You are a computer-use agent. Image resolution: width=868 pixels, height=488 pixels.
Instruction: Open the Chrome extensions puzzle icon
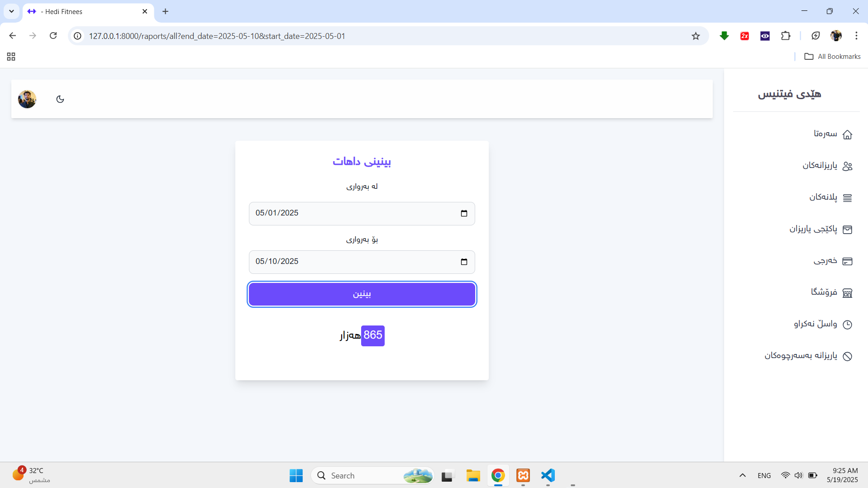click(786, 36)
